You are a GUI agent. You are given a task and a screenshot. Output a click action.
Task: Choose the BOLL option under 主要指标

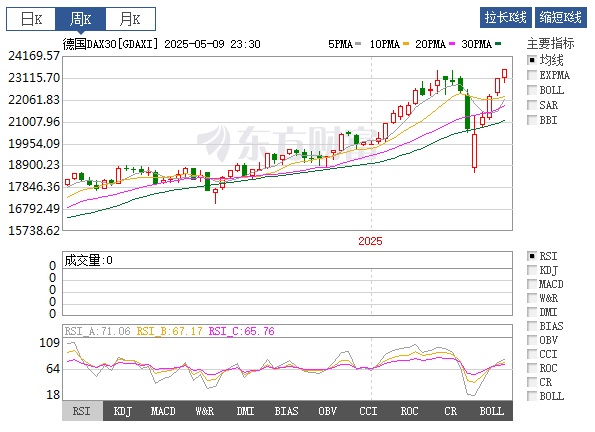pos(532,90)
